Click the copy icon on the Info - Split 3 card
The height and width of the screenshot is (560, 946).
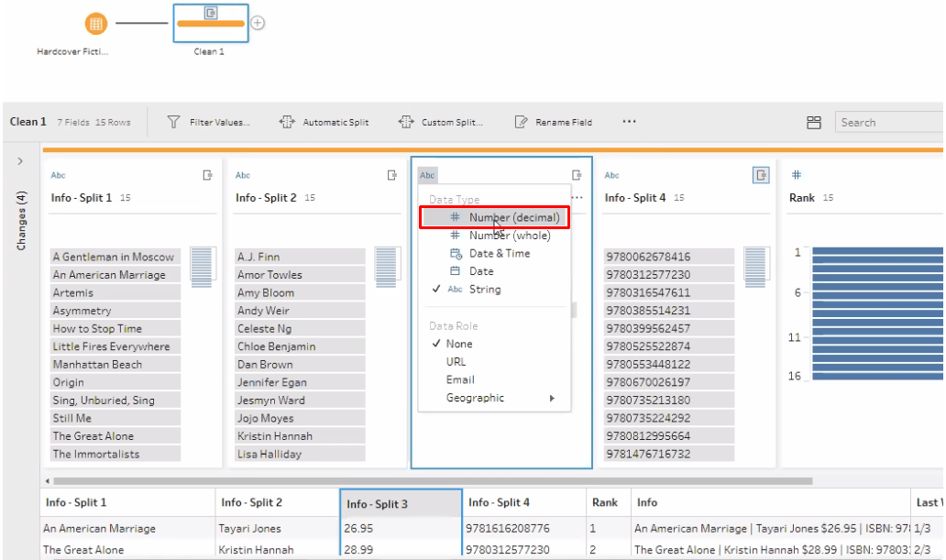pyautogui.click(x=577, y=175)
